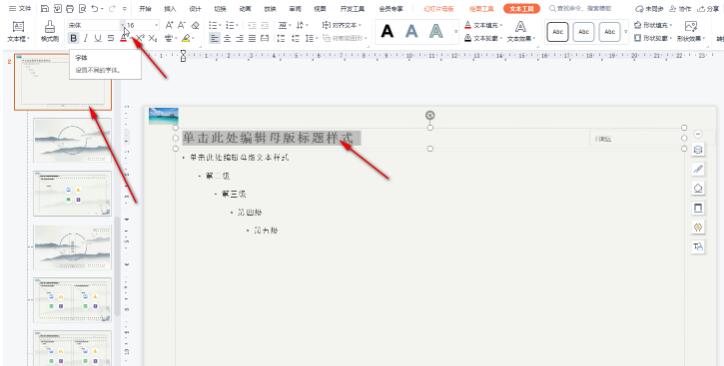Select the orange 文本工具 tab
724x366 pixels.
tap(521, 9)
